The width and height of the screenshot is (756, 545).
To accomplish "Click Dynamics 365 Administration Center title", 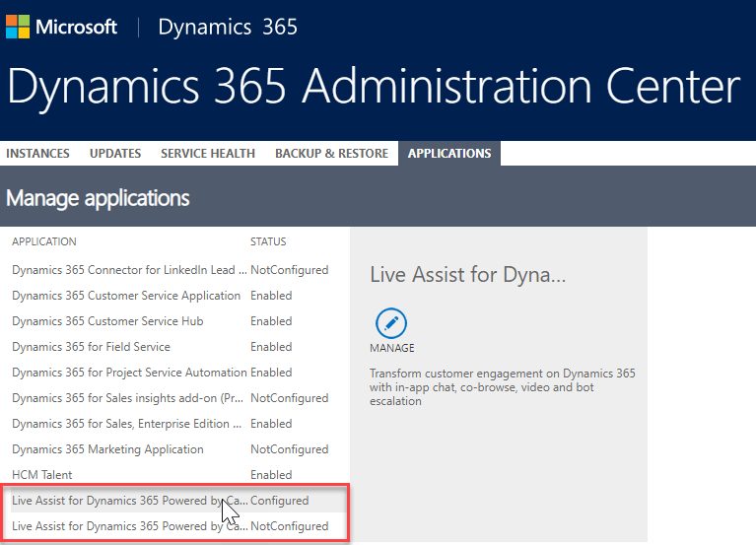I will coord(374,87).
